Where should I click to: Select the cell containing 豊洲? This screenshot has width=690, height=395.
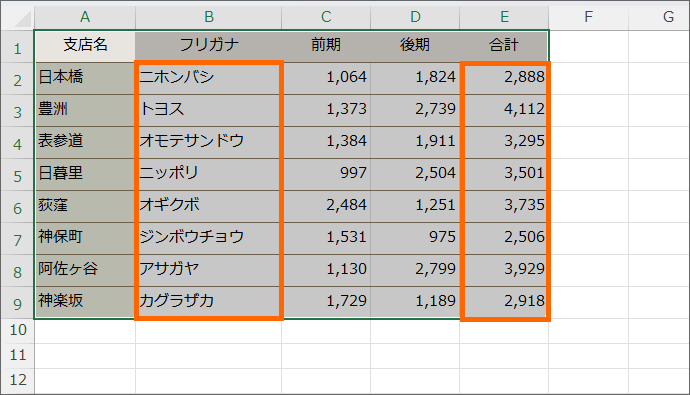(85, 111)
